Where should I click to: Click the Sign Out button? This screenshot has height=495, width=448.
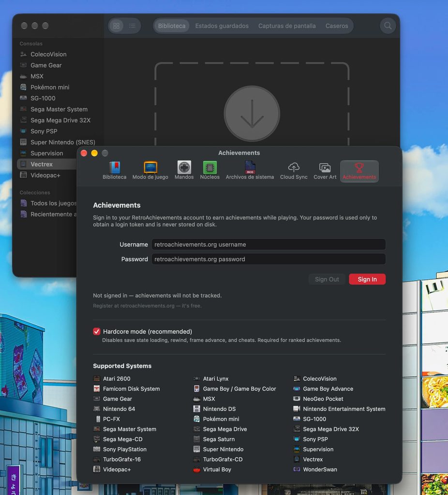point(327,279)
